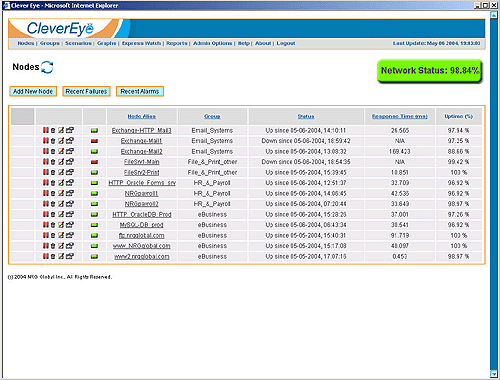Click the Add New Node button
500x380 pixels.
33,91
